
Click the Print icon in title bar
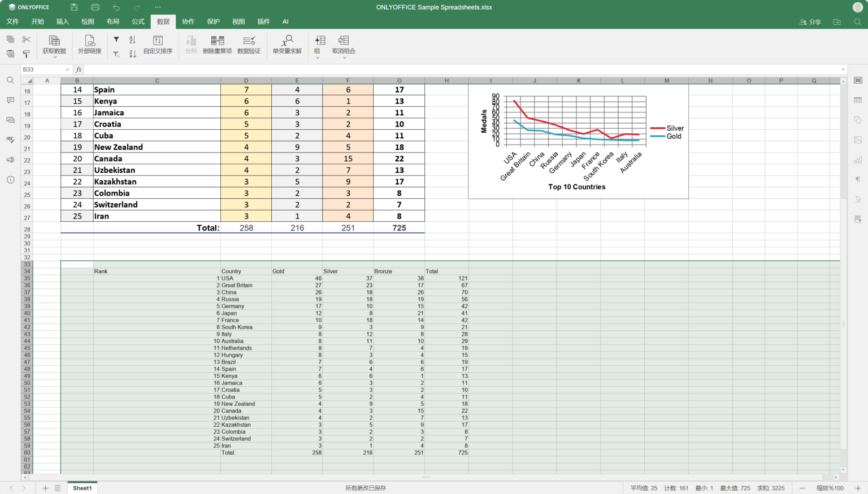(x=95, y=7)
